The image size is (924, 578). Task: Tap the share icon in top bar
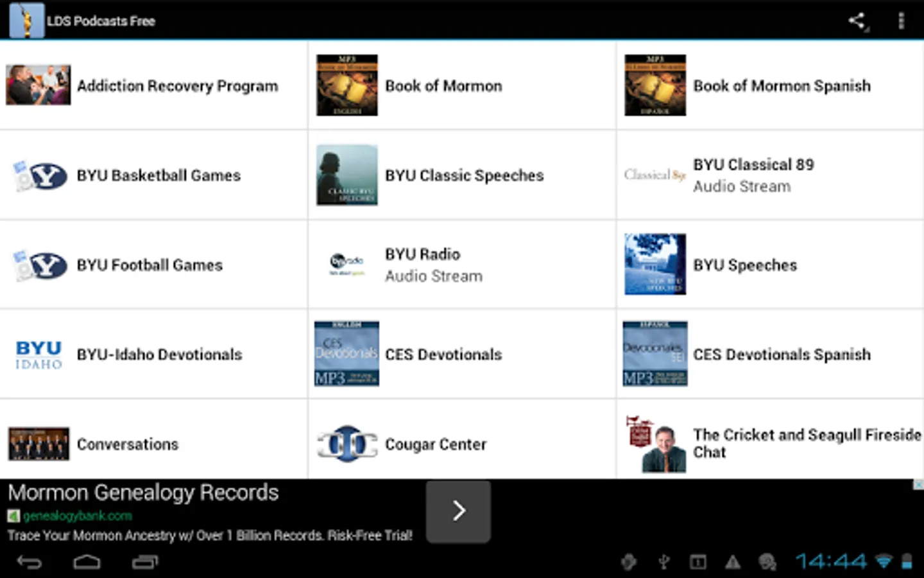857,21
